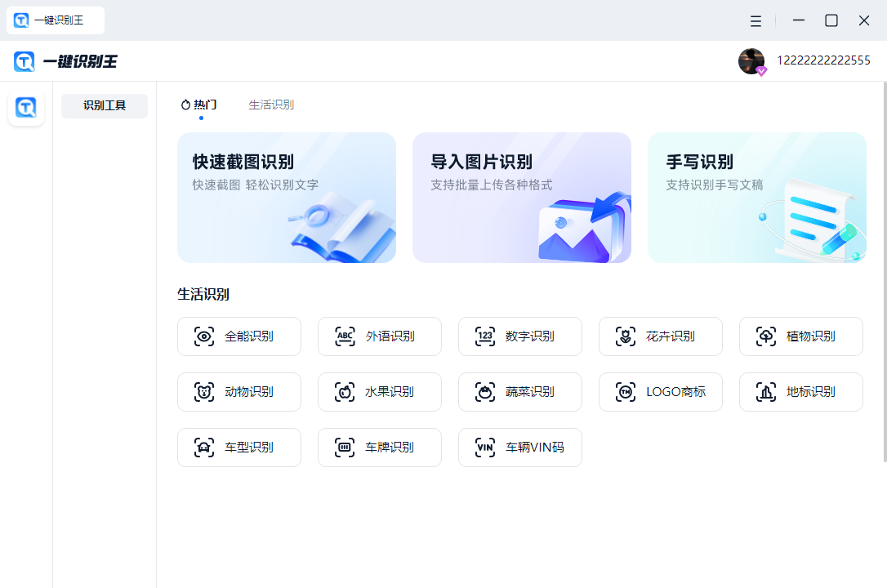Click the 外语识别 ABC icon

345,336
